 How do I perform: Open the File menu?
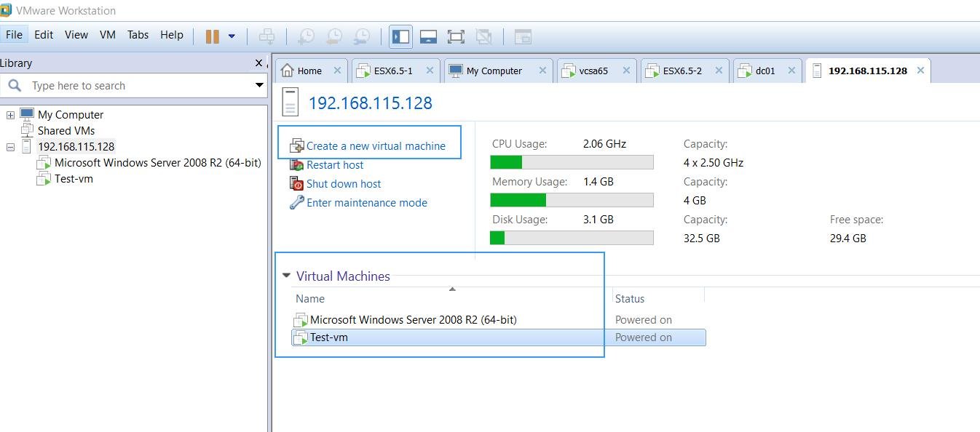14,34
